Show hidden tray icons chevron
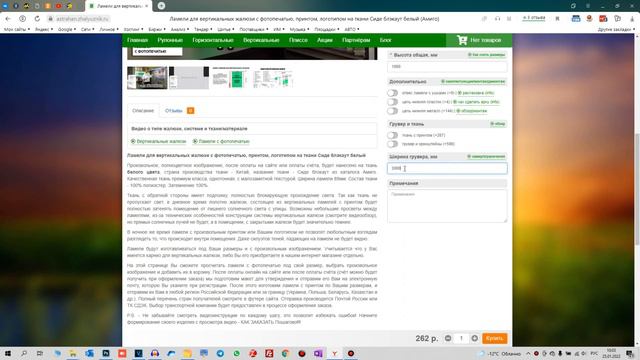Viewport: 640px width, 360px height. [x=528, y=353]
